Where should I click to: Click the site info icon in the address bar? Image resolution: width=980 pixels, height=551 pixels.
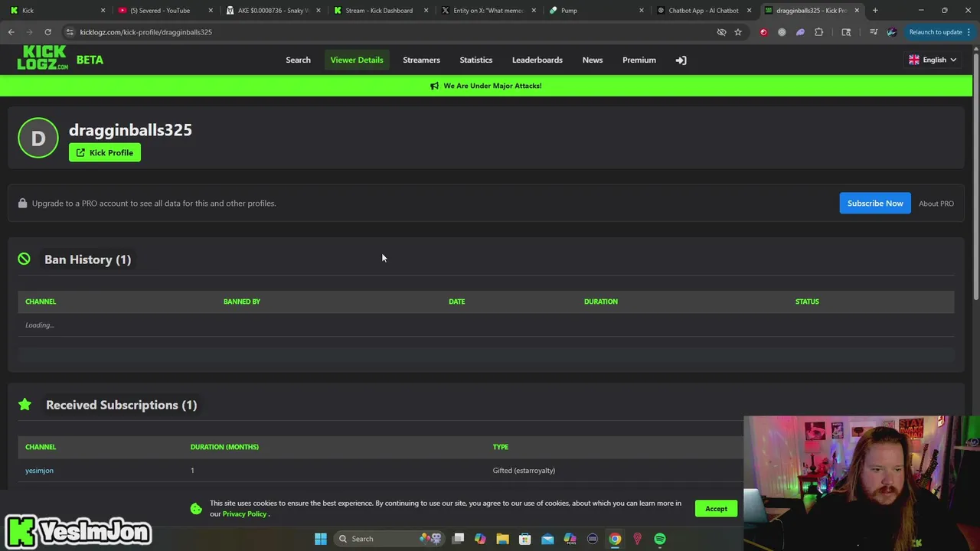click(70, 32)
